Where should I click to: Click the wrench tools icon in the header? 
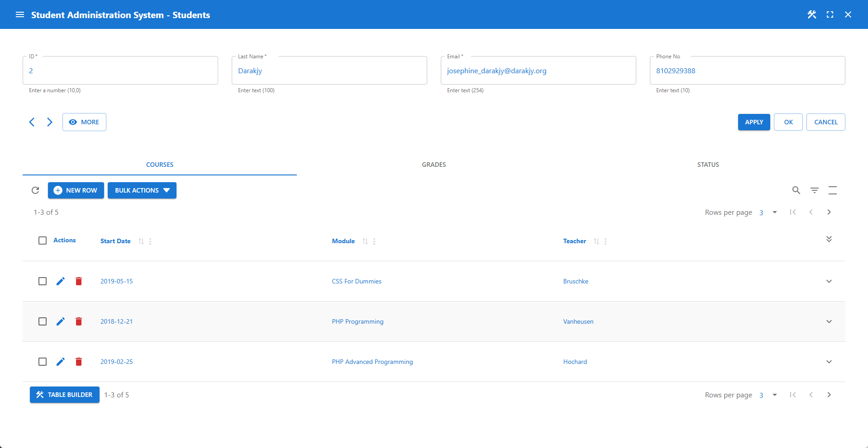click(x=811, y=14)
